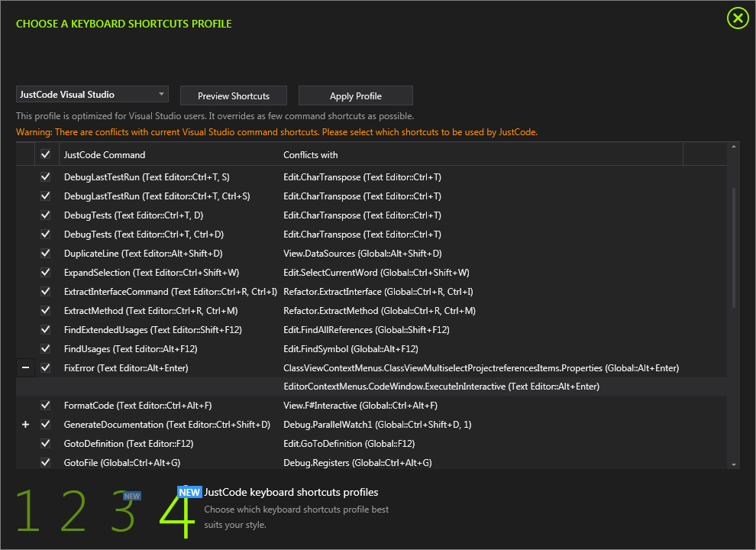Click the scroll up arrow of the list

point(734,147)
